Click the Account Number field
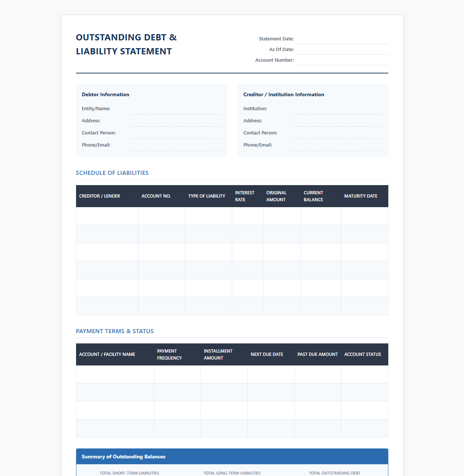Image resolution: width=464 pixels, height=476 pixels. 342,60
